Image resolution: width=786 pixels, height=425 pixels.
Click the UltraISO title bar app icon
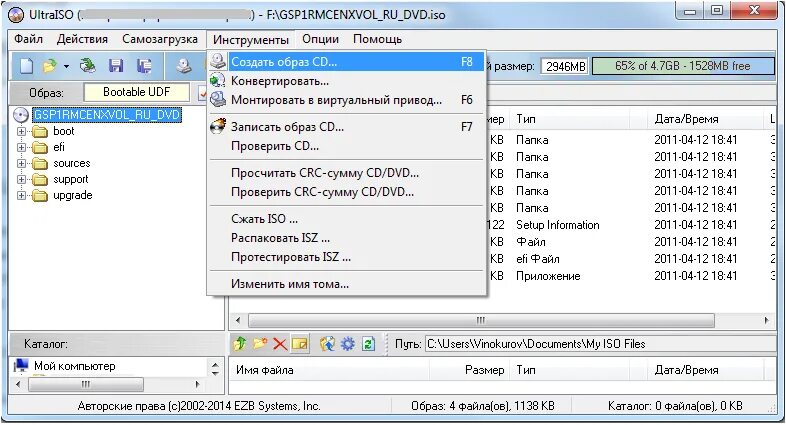pos(16,15)
